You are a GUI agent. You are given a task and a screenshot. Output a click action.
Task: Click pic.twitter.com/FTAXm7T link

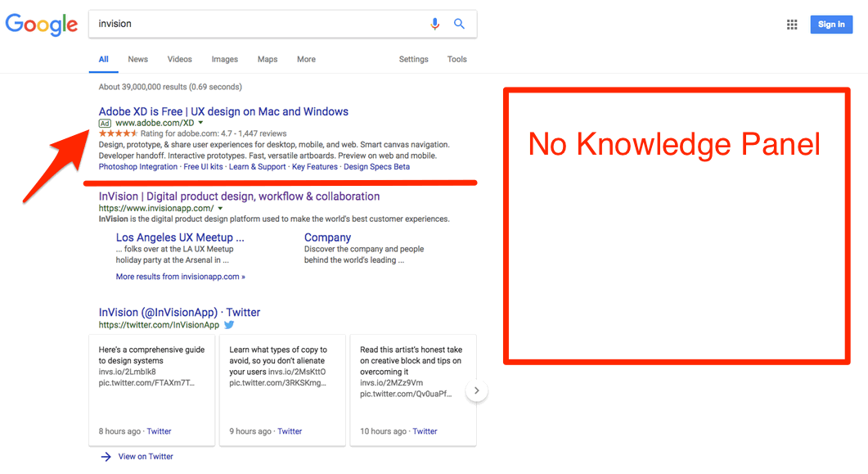pos(146,382)
